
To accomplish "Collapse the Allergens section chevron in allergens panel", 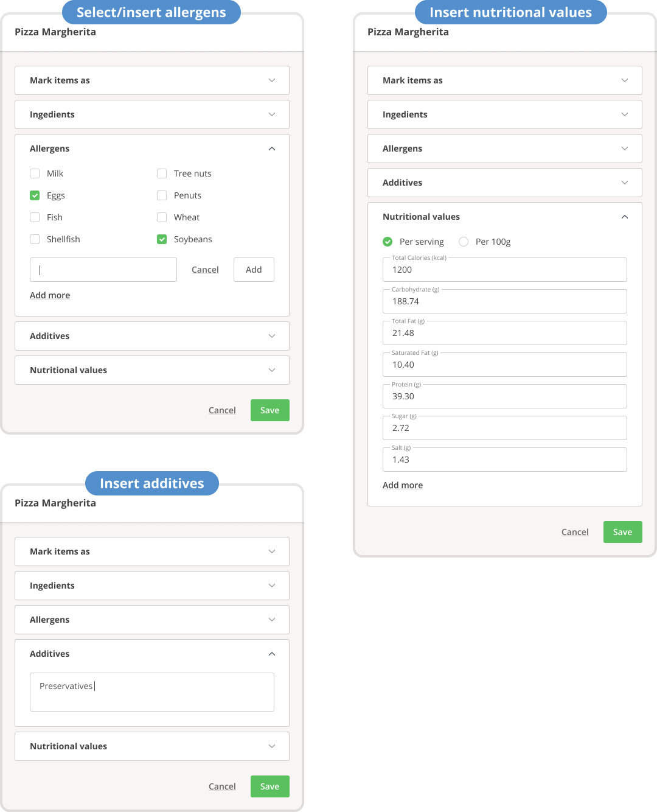I will tap(272, 149).
